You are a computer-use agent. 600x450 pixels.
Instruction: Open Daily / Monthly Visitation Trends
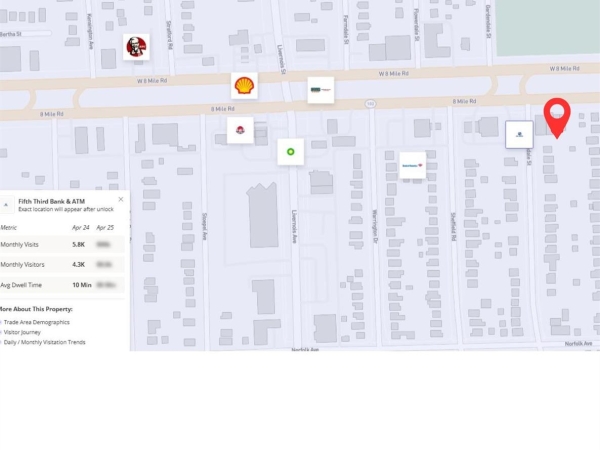point(44,342)
